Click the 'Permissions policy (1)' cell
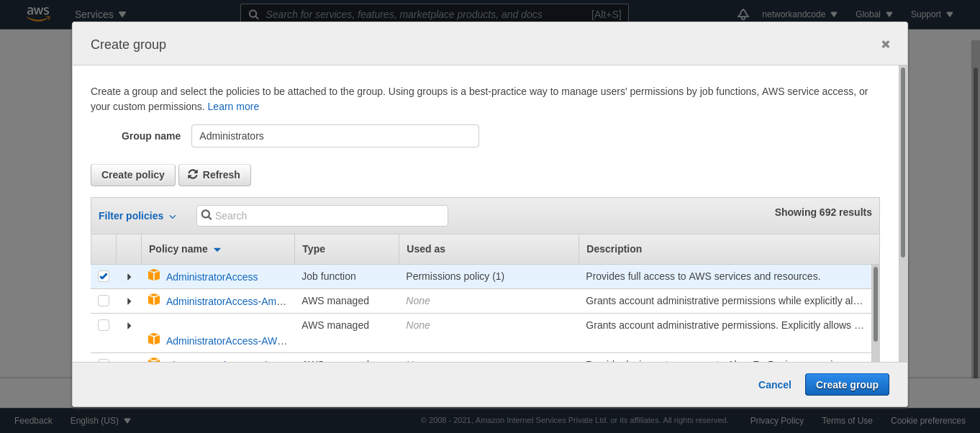The height and width of the screenshot is (433, 980). 455,276
